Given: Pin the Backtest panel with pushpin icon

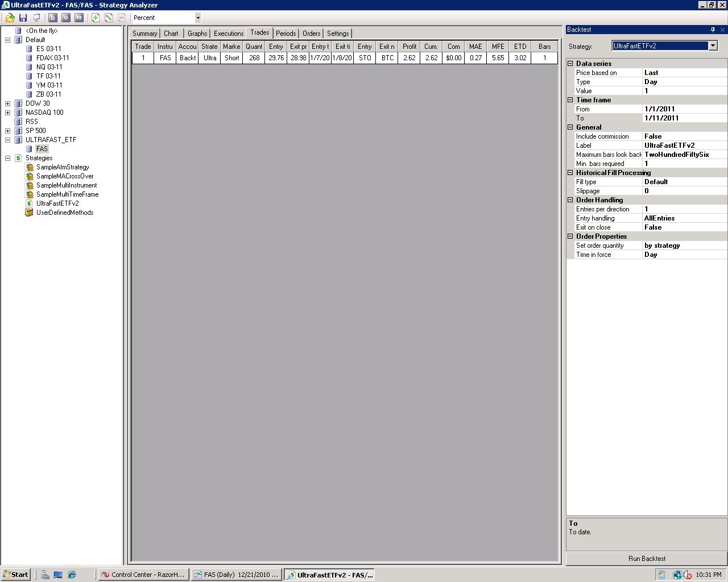Looking at the screenshot, I should (713, 30).
